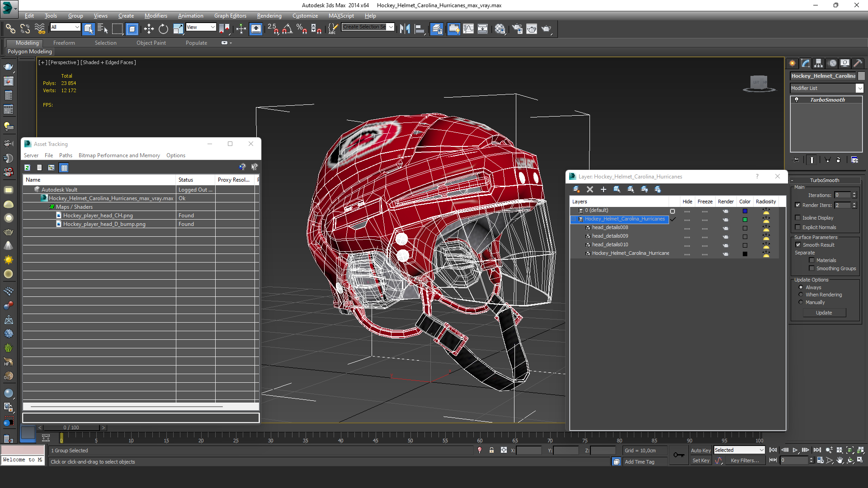
Task: Play the animation
Action: 795,450
